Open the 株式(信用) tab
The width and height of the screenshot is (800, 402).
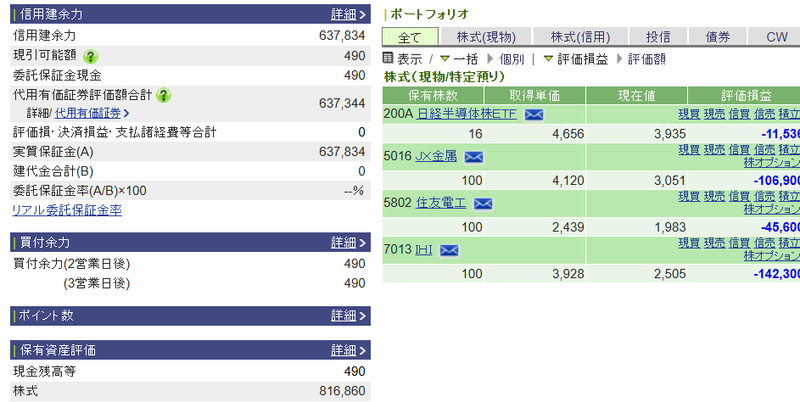[580, 37]
